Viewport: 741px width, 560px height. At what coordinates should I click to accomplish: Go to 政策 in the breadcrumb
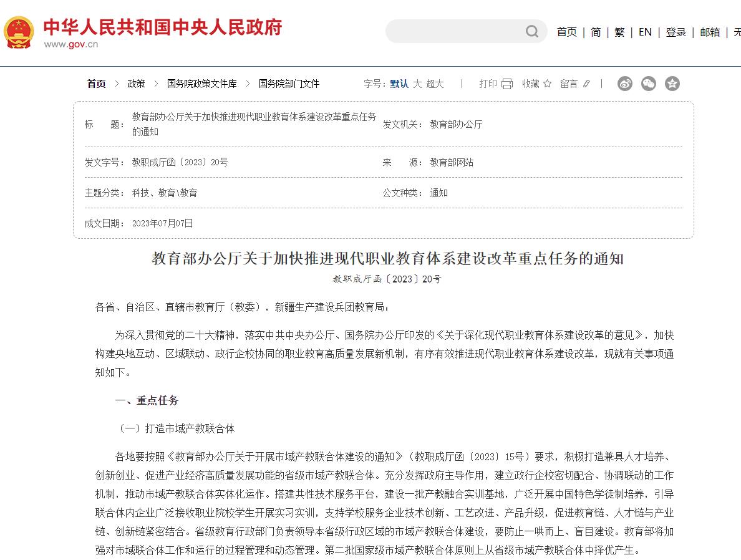coord(136,84)
